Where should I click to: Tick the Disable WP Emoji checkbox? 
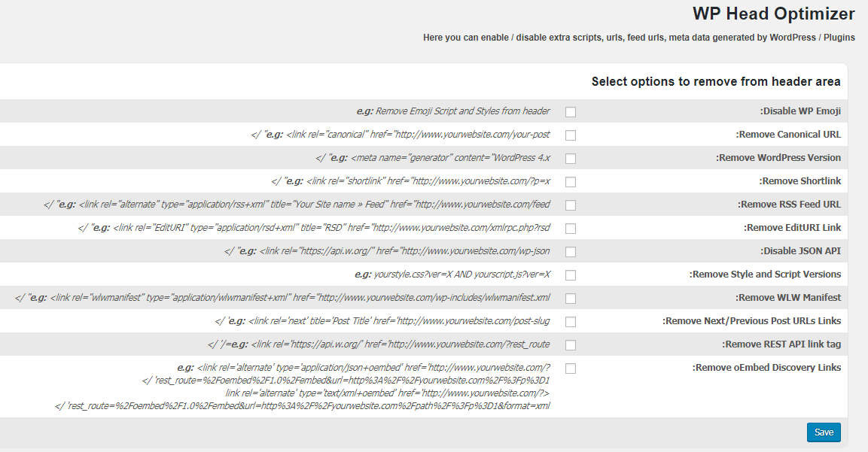(x=571, y=112)
